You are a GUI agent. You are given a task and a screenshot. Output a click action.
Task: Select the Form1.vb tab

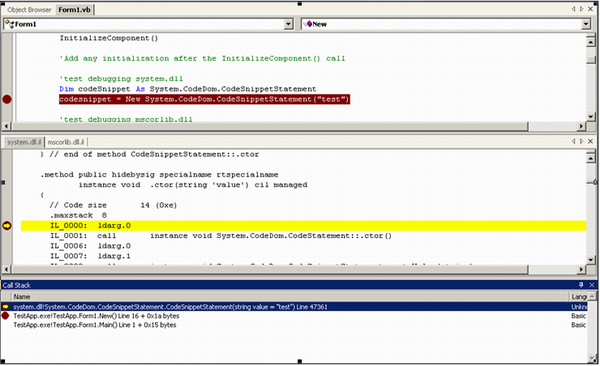point(74,10)
